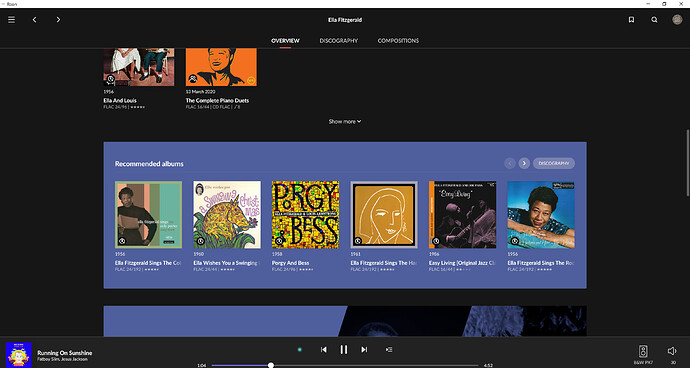Open the Porgy And Bess album cover
The height and width of the screenshot is (368, 690).
click(x=305, y=214)
